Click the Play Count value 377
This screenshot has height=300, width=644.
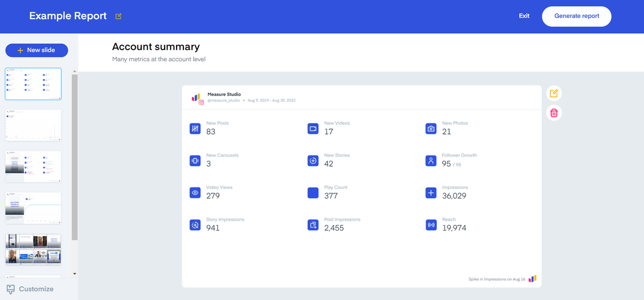(x=331, y=196)
